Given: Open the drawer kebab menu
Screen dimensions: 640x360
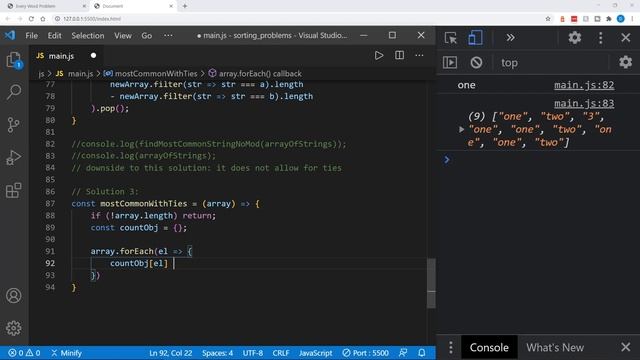Looking at the screenshot, I should (x=451, y=347).
